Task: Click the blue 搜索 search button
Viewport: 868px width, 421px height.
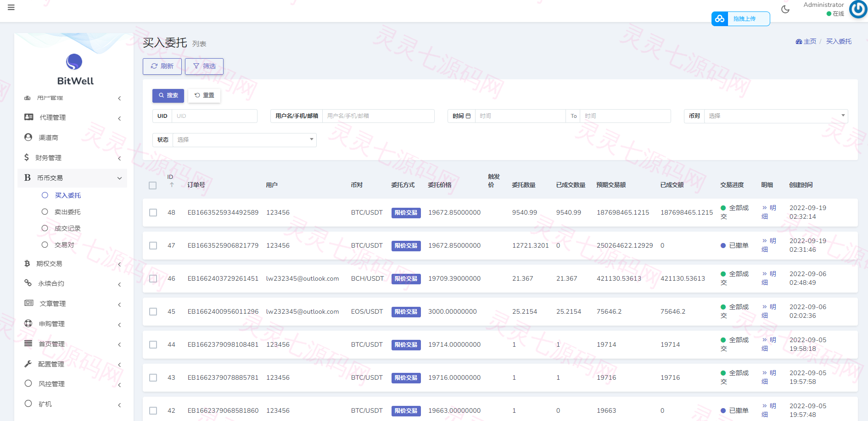Action: [x=168, y=95]
